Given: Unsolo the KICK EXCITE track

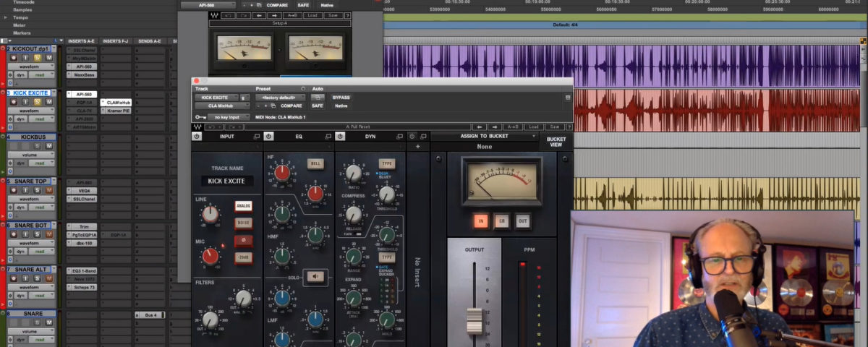Looking at the screenshot, I should tap(36, 102).
